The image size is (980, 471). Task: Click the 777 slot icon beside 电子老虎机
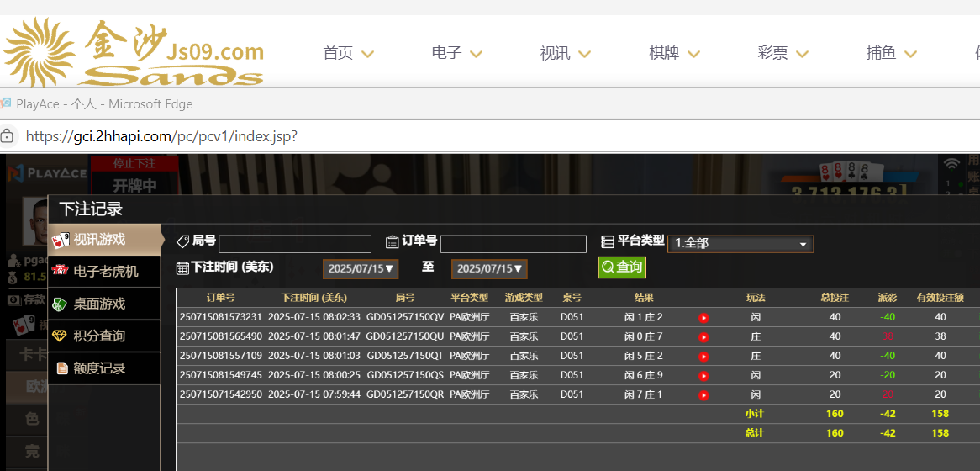[60, 272]
